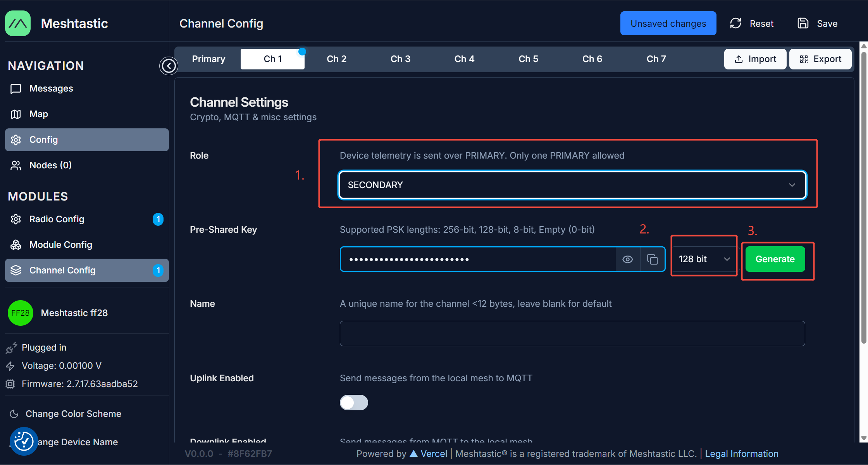Open Messages from navigation
The width and height of the screenshot is (868, 465).
click(x=51, y=88)
